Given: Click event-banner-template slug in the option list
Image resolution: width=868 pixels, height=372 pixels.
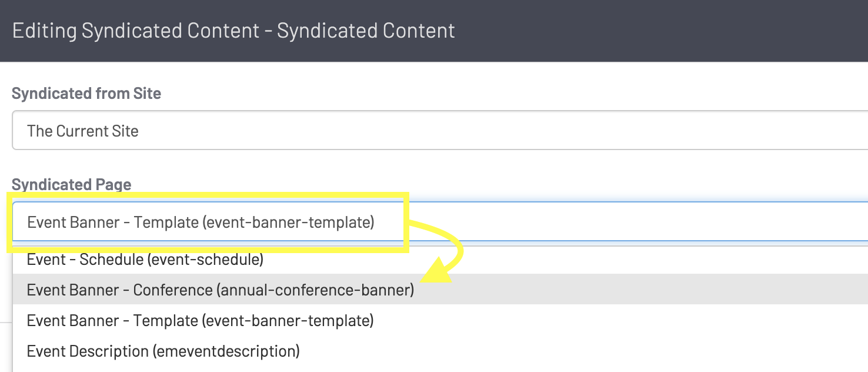Looking at the screenshot, I should pos(288,321).
